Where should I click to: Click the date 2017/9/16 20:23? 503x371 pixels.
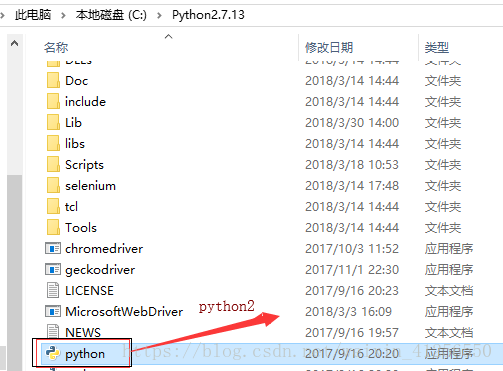tap(352, 291)
